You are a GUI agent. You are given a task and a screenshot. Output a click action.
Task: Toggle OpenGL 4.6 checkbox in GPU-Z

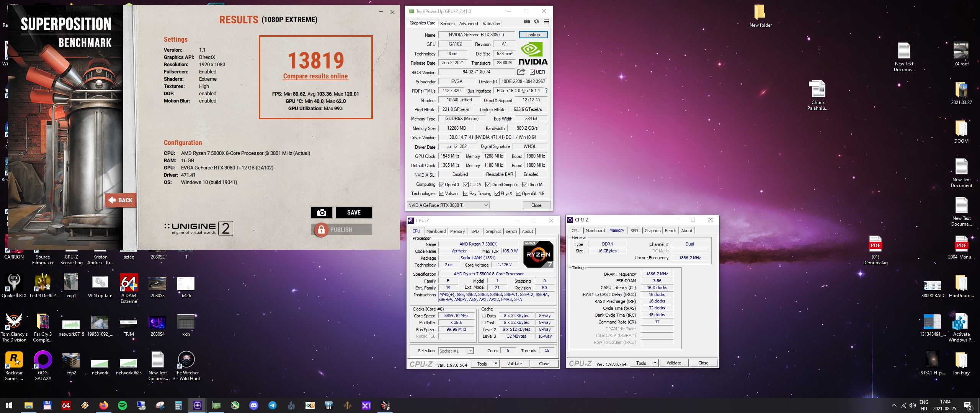click(518, 193)
